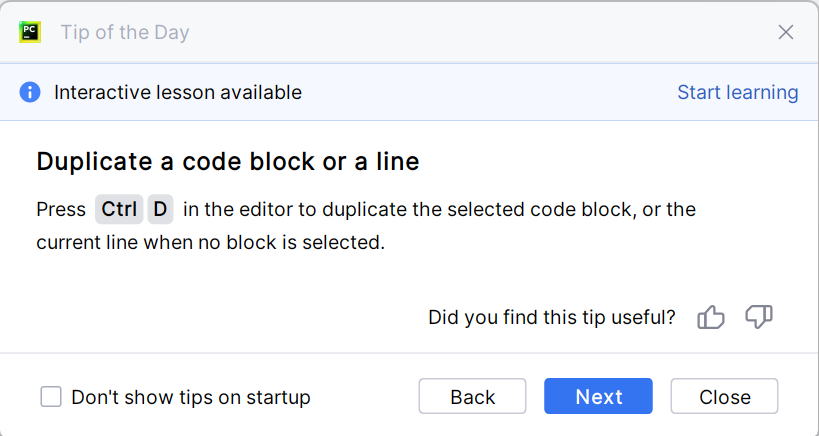
Task: Click the Ctrl key shortcut badge
Action: (120, 210)
